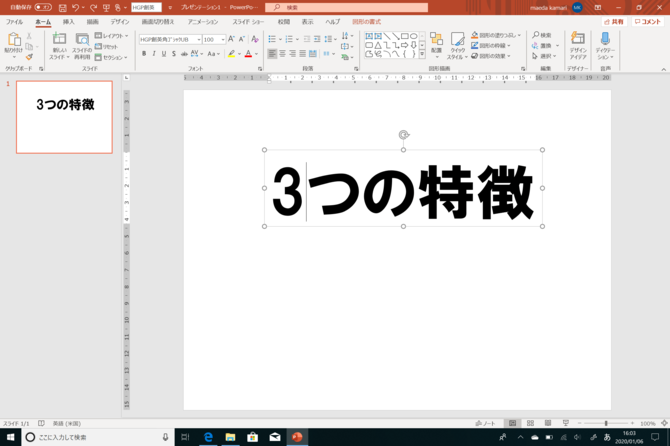Click the Format Painter brush icon
Image resolution: width=670 pixels, height=446 pixels.
click(x=29, y=57)
